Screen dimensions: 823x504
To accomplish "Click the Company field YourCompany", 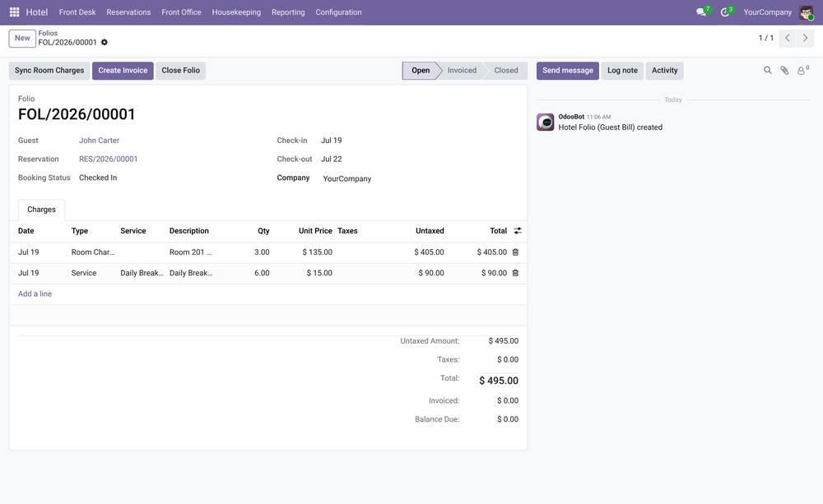I will pyautogui.click(x=347, y=179).
